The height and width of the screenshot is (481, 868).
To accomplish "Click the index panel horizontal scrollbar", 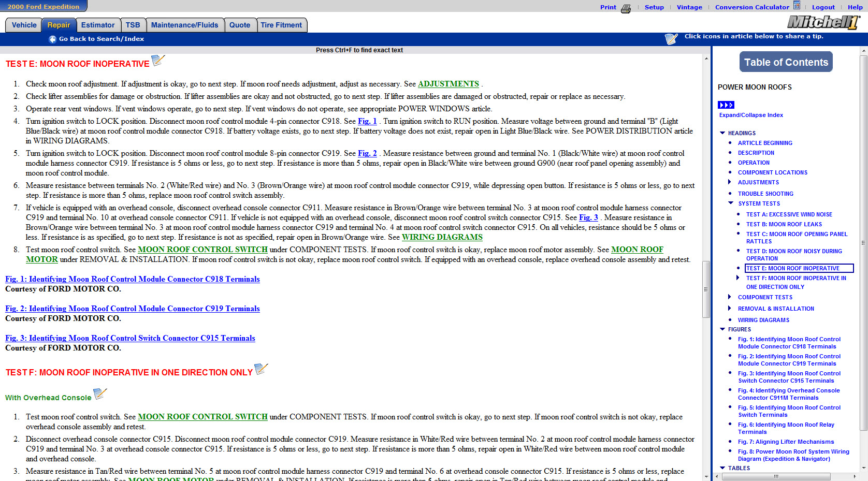I will click(775, 476).
